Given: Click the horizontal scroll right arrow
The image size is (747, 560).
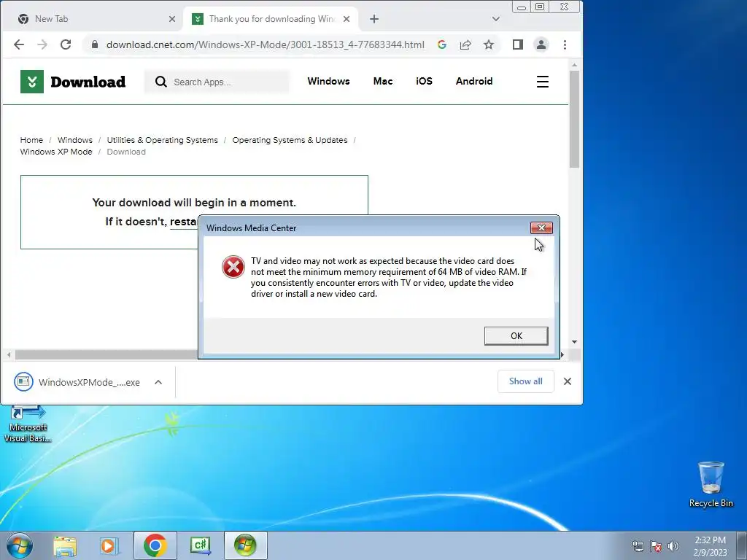Looking at the screenshot, I should coord(562,355).
